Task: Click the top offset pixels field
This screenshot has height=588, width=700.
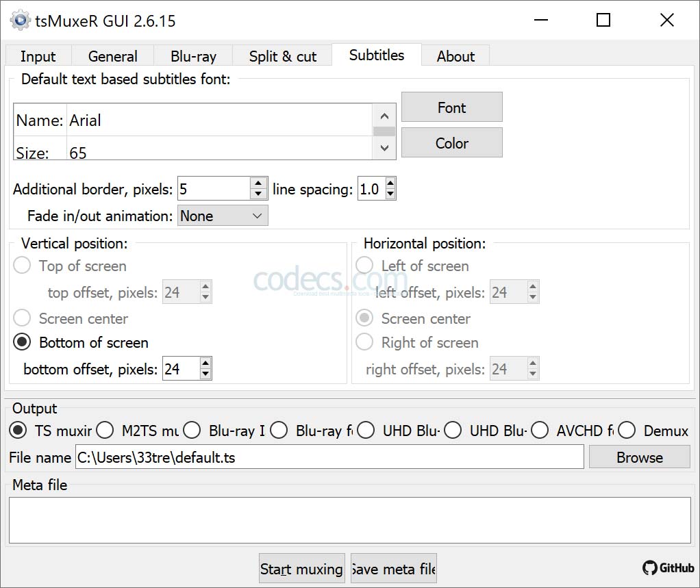Action: pyautogui.click(x=181, y=292)
